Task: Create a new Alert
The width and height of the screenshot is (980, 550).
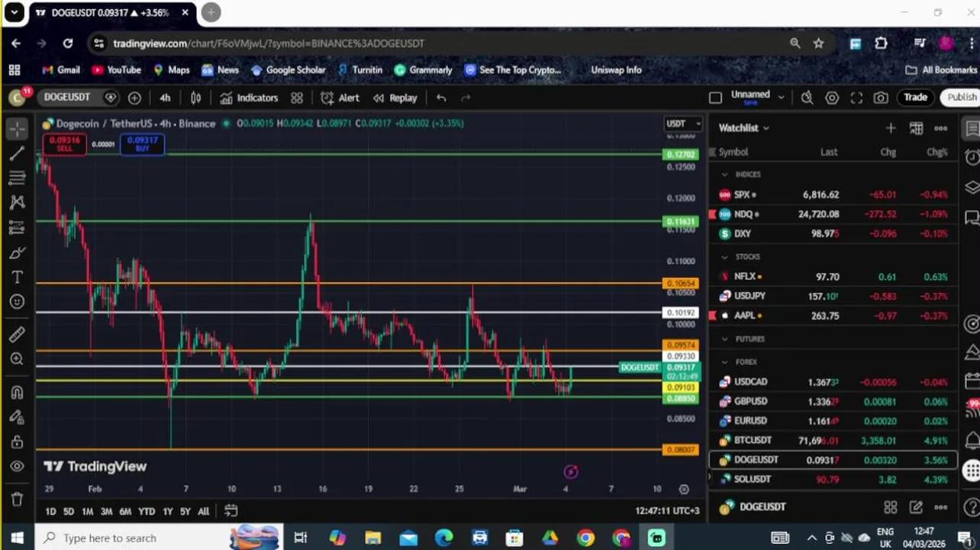Action: click(340, 98)
